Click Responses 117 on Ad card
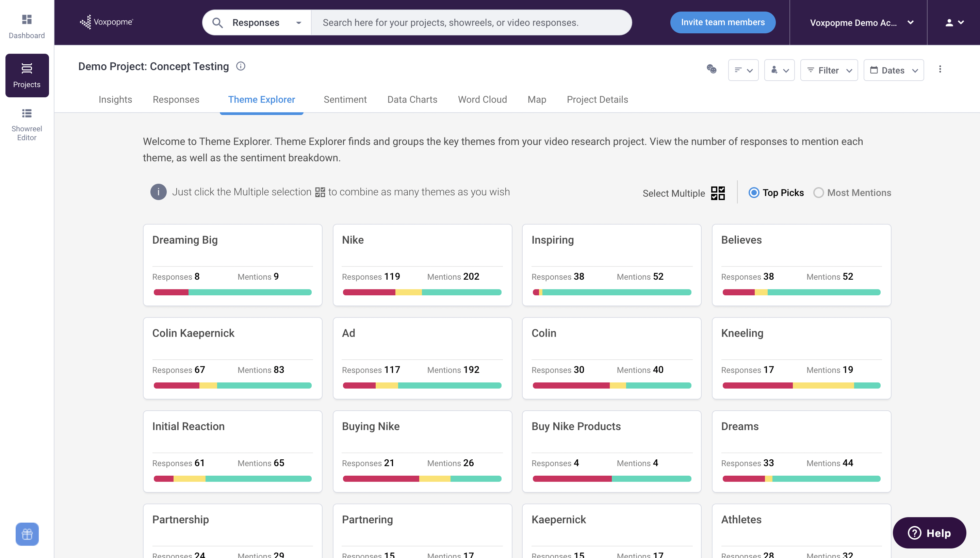 coord(371,370)
